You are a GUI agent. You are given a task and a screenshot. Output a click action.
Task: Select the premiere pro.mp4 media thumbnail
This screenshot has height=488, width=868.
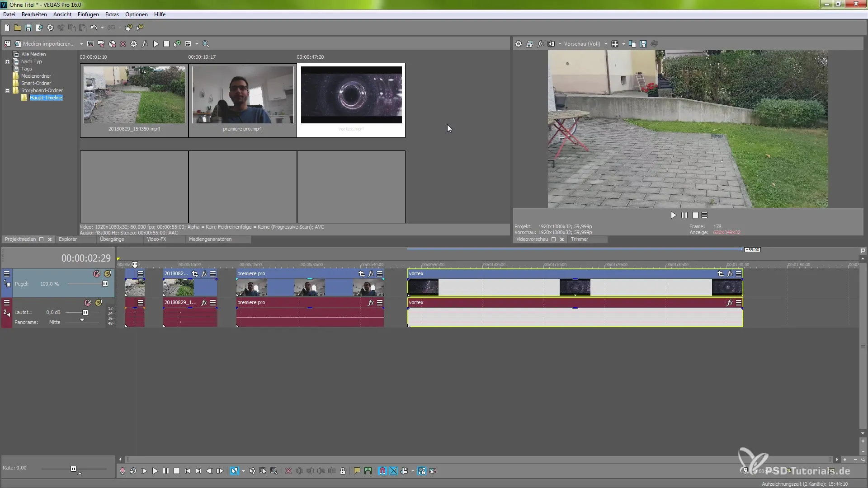[243, 100]
